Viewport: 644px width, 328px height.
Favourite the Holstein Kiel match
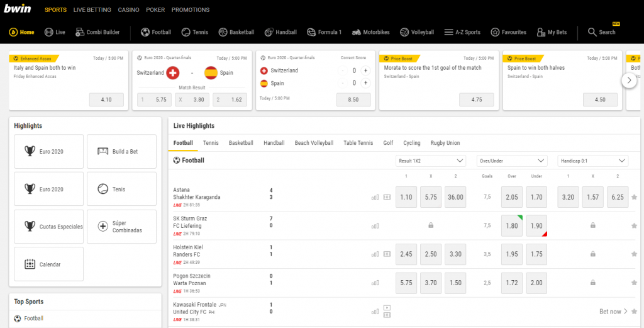[634, 254]
